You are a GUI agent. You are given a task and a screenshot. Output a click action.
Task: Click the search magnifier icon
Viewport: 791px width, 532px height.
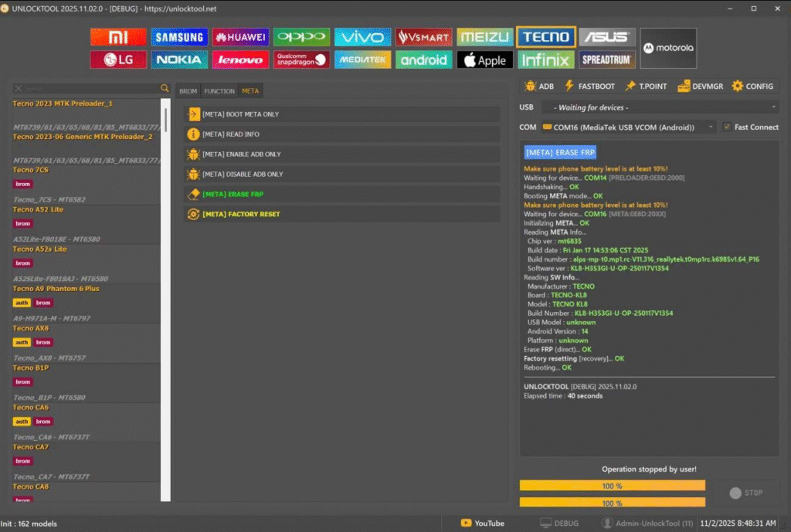coord(165,88)
